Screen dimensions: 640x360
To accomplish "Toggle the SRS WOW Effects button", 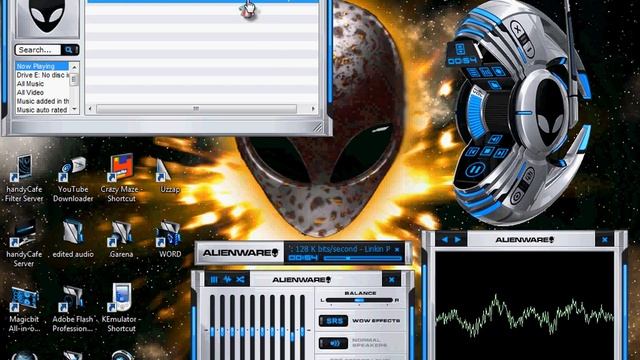I will 333,321.
